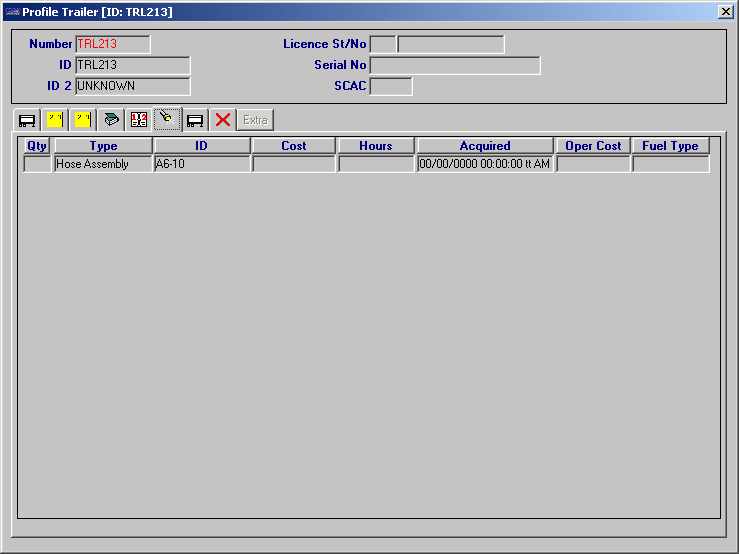Select the A6-10 ID cell
The image size is (739, 554).
[202, 164]
